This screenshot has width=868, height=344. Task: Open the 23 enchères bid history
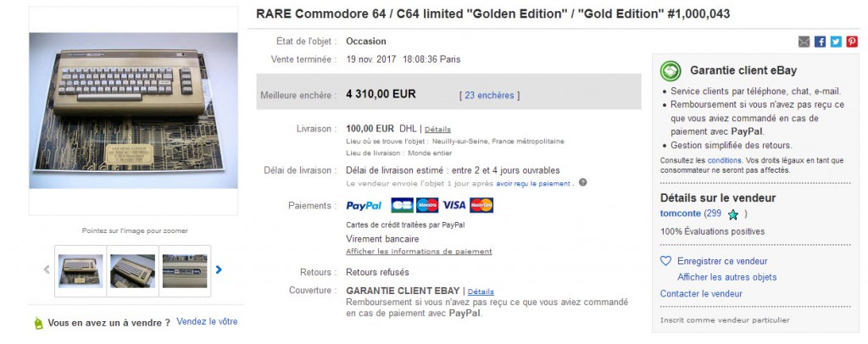point(489,95)
